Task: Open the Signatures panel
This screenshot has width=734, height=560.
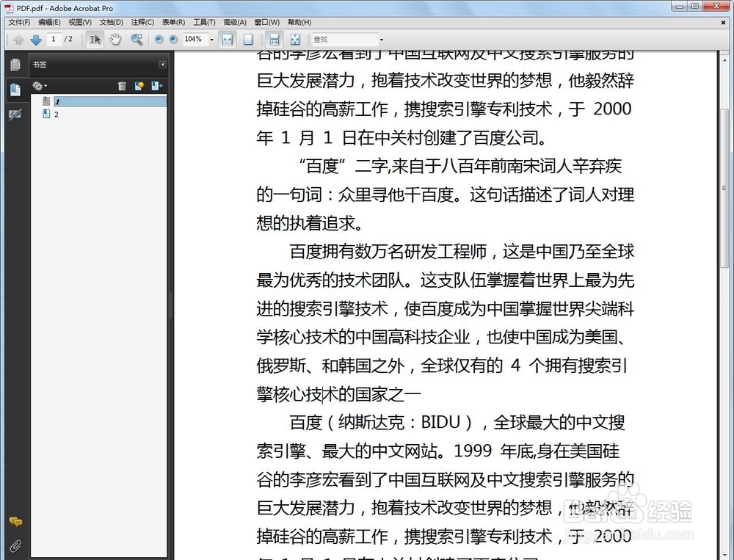Action: [x=15, y=114]
